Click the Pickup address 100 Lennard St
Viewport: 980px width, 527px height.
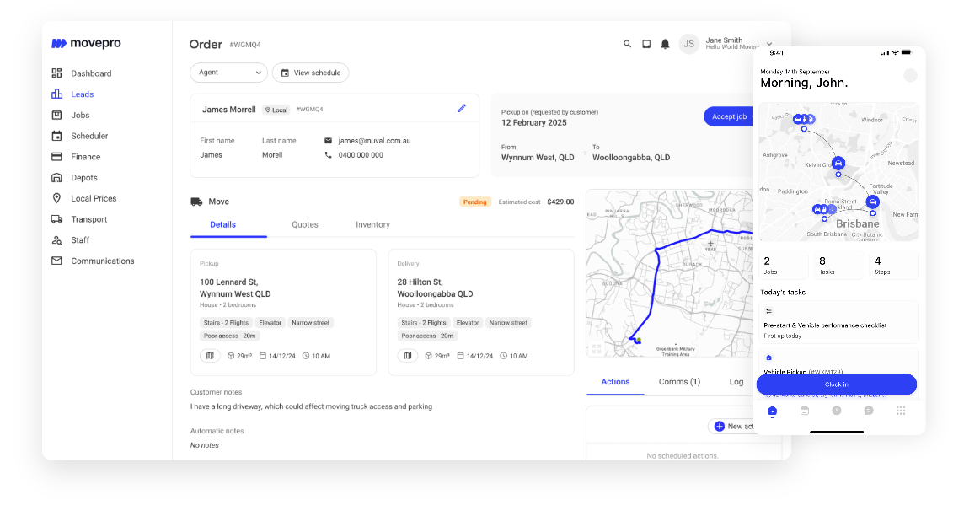(x=235, y=288)
